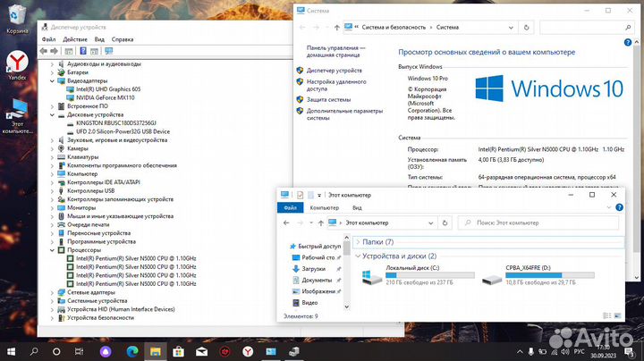Click the Поиск: Этот компьютер search box
644x361 pixels.
coord(538,222)
